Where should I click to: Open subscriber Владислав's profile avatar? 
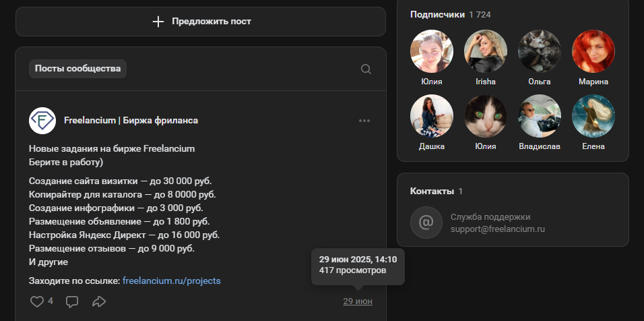coord(539,116)
